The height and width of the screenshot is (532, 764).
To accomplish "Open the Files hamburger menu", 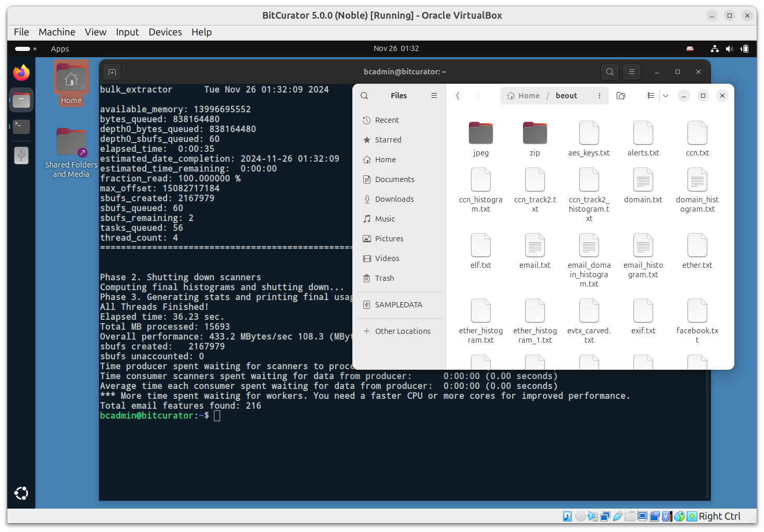I will point(434,96).
